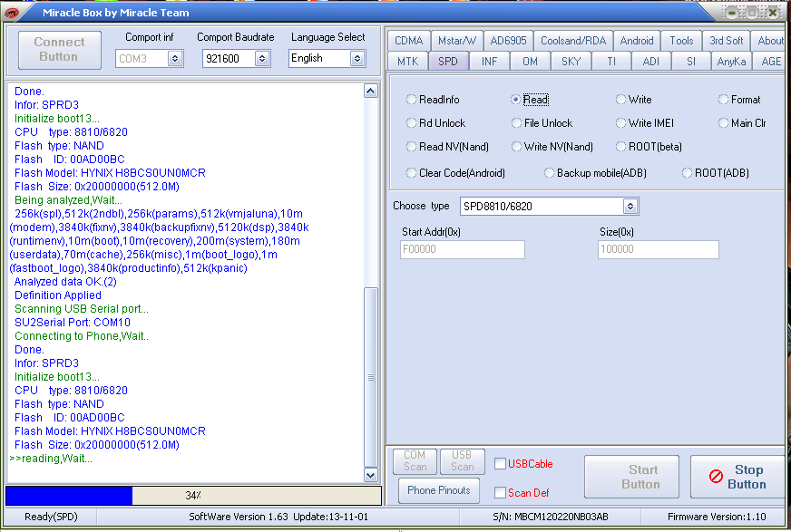Click the log scrollbar down arrow
791x532 pixels.
[x=371, y=475]
